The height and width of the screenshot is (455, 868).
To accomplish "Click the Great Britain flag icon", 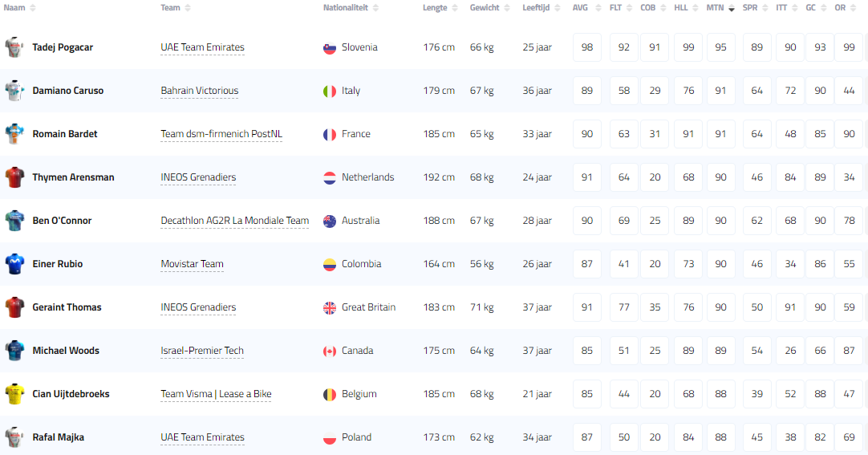I will 329,308.
